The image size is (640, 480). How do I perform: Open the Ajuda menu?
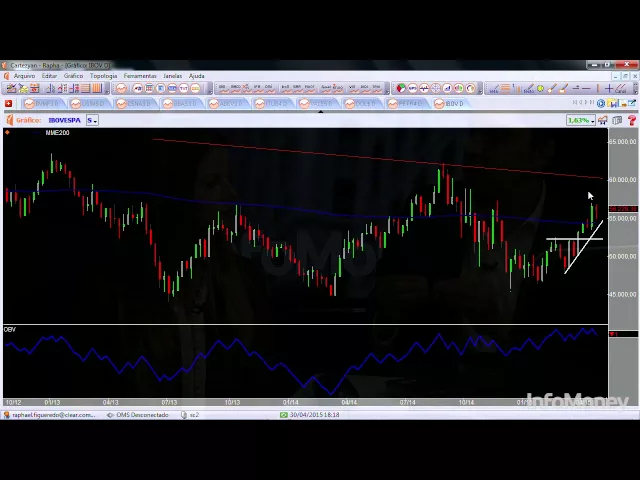coord(197,76)
